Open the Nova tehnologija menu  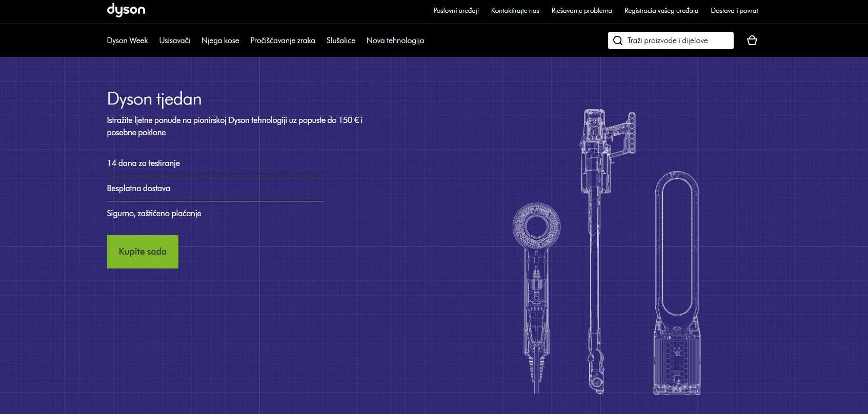(395, 40)
